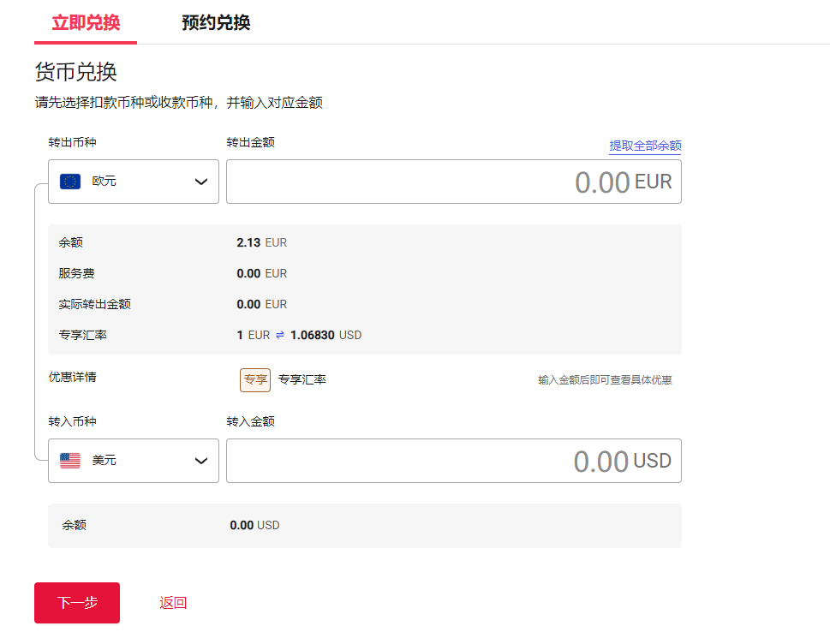Click the 0.00 USD balance value
The image size is (830, 644).
click(x=254, y=525)
